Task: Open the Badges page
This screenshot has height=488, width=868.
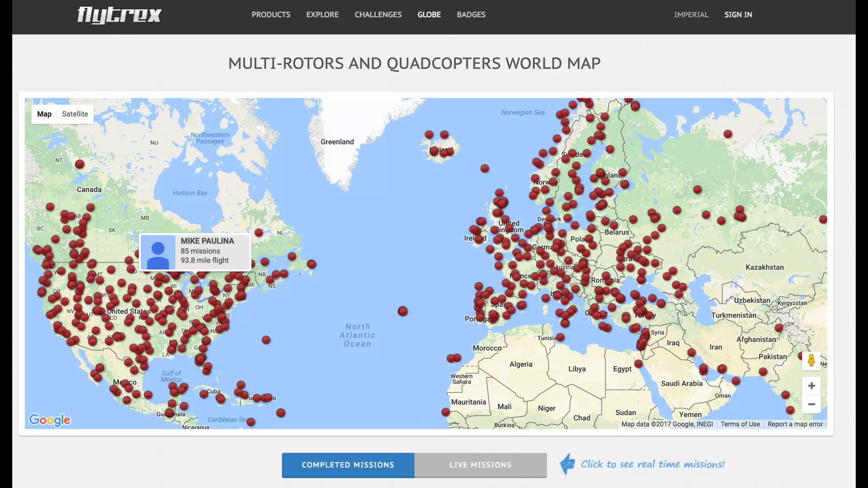Action: click(471, 14)
